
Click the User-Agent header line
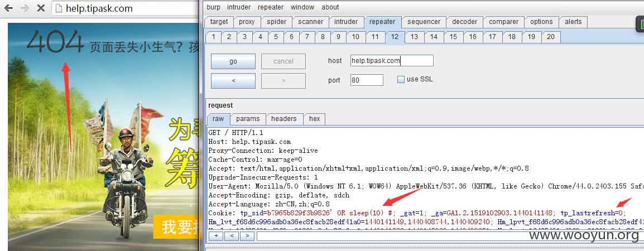pyautogui.click(x=426, y=186)
